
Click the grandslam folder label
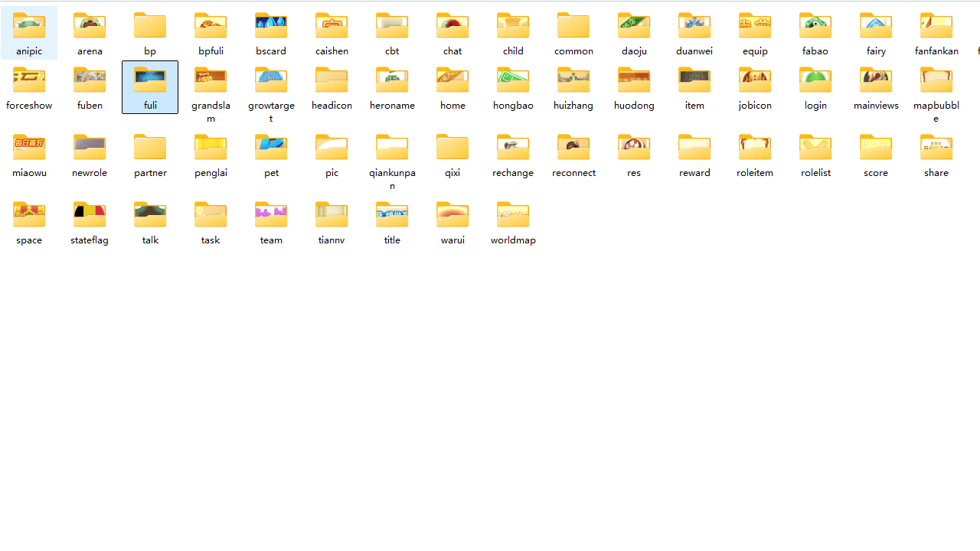pos(211,112)
